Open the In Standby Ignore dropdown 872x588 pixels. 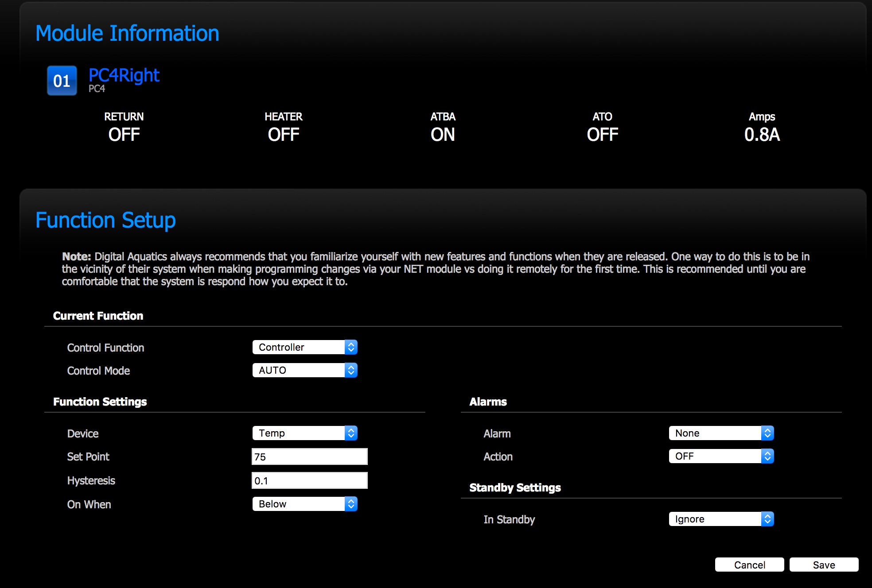pyautogui.click(x=721, y=519)
